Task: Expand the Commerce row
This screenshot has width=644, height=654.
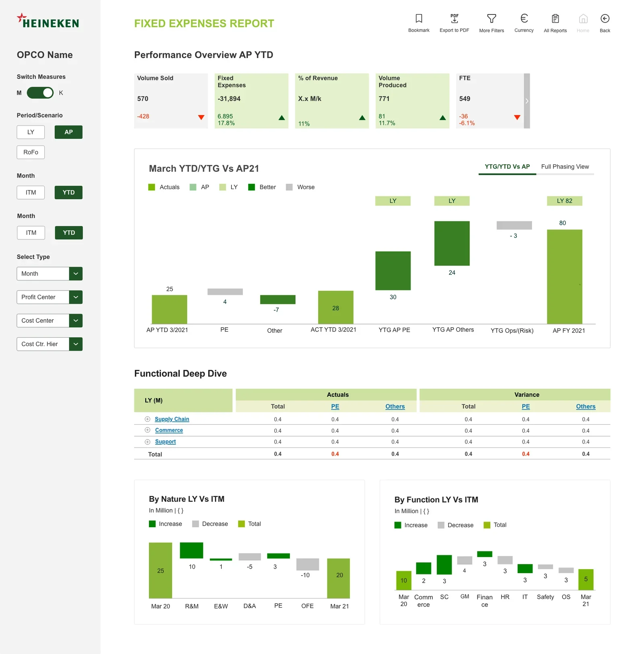Action: point(147,430)
